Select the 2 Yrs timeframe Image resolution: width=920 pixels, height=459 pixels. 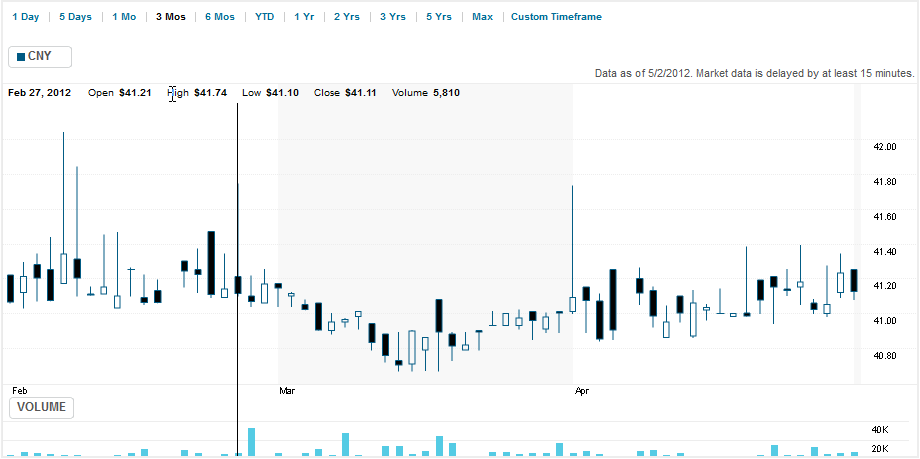[347, 17]
